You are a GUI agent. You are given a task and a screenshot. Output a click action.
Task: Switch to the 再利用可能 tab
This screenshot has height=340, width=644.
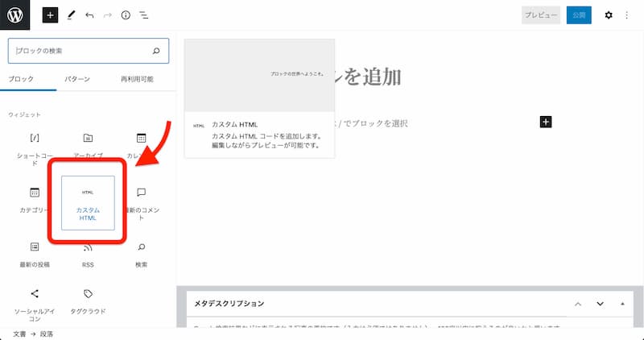tap(137, 79)
